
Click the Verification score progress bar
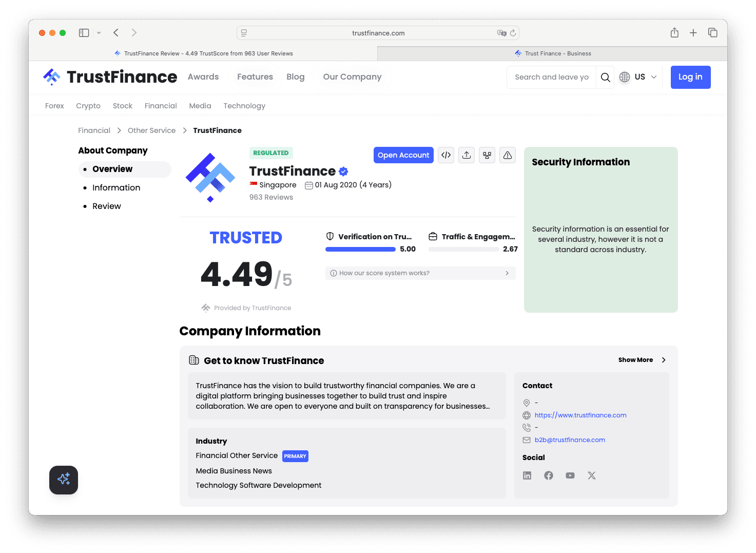(x=360, y=250)
